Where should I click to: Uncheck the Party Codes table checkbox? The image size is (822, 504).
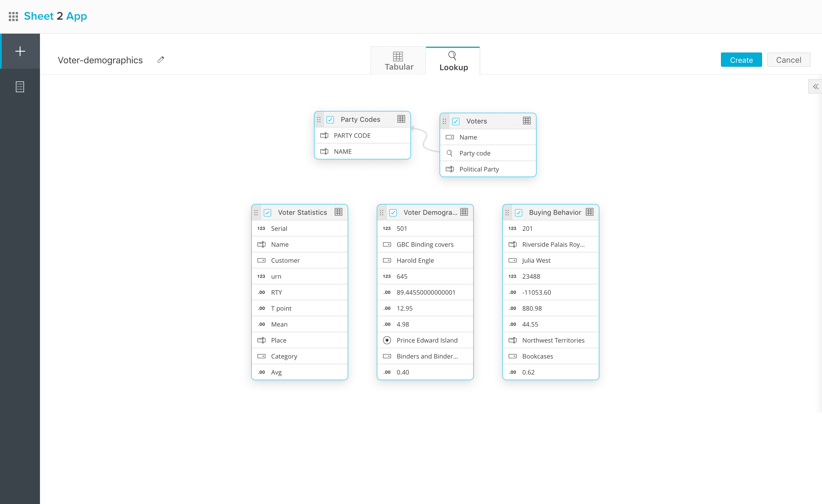pos(330,120)
